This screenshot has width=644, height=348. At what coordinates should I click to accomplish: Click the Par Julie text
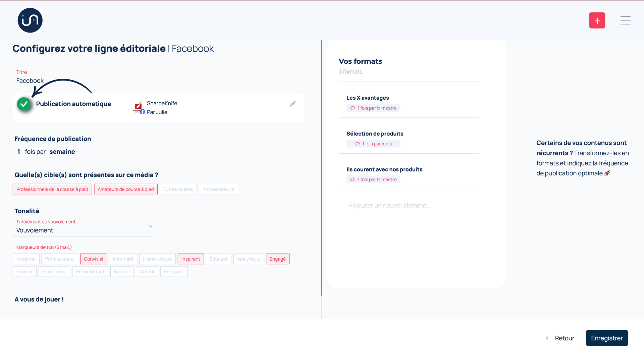(x=157, y=112)
